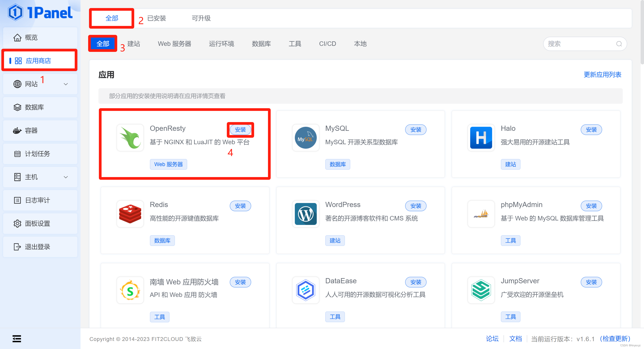The height and width of the screenshot is (349, 644).
Task: Open the 面板设置 menu item
Action: pyautogui.click(x=40, y=223)
